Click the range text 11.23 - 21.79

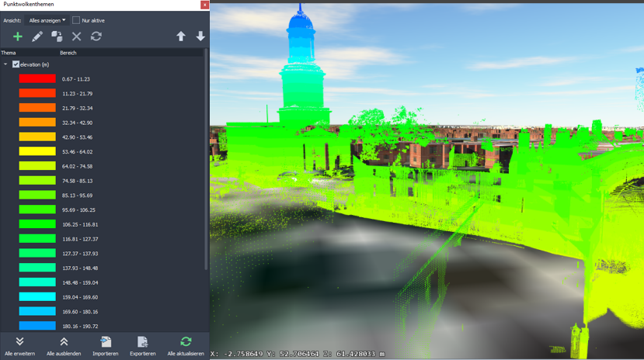pyautogui.click(x=77, y=93)
